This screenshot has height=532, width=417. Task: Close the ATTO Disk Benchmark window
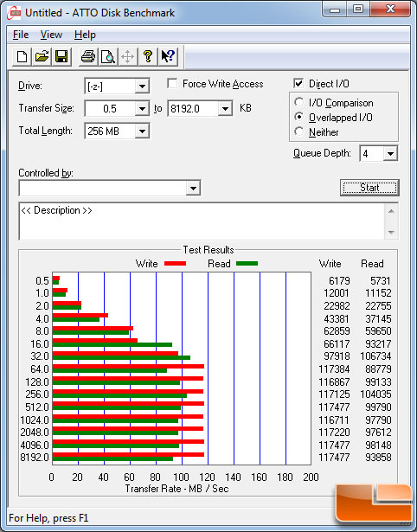pyautogui.click(x=390, y=10)
